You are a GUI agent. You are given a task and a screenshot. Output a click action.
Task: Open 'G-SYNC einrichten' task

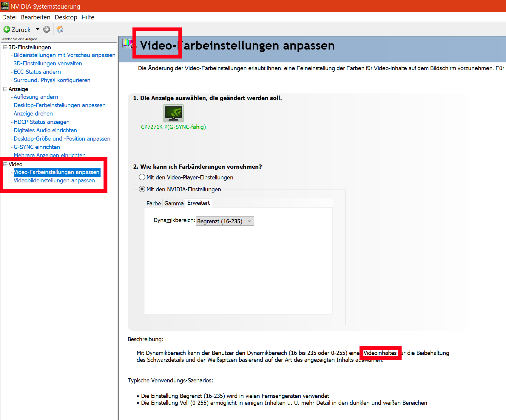coord(37,147)
